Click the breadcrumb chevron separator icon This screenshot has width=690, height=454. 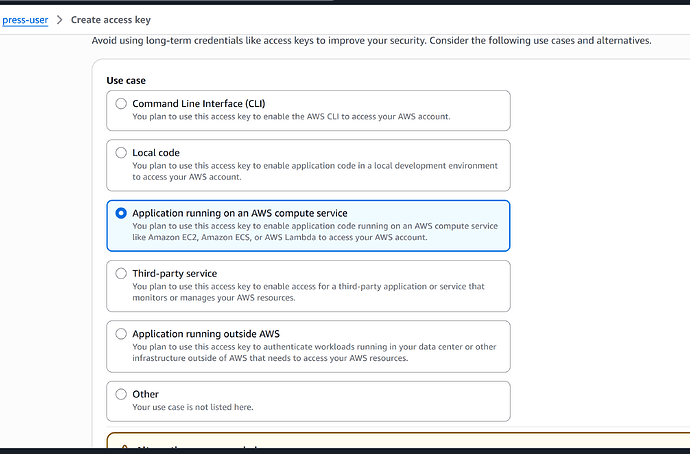(60, 20)
